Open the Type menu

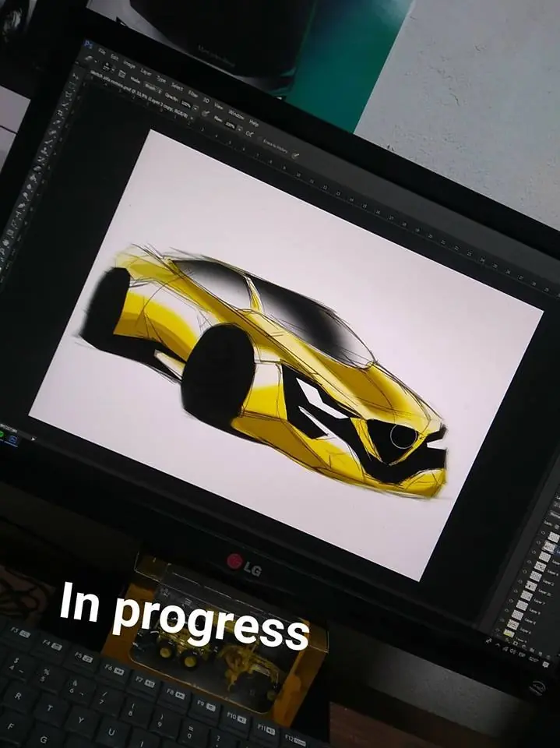click(x=161, y=79)
